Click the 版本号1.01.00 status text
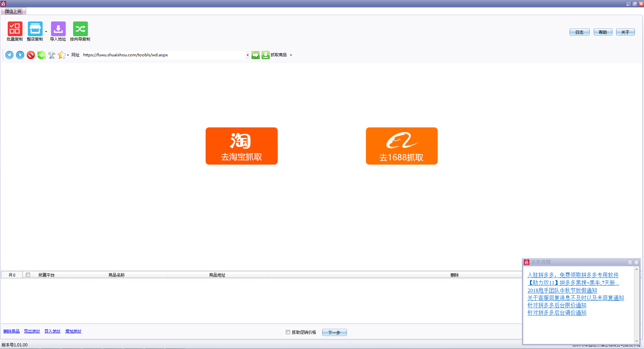 pos(15,345)
